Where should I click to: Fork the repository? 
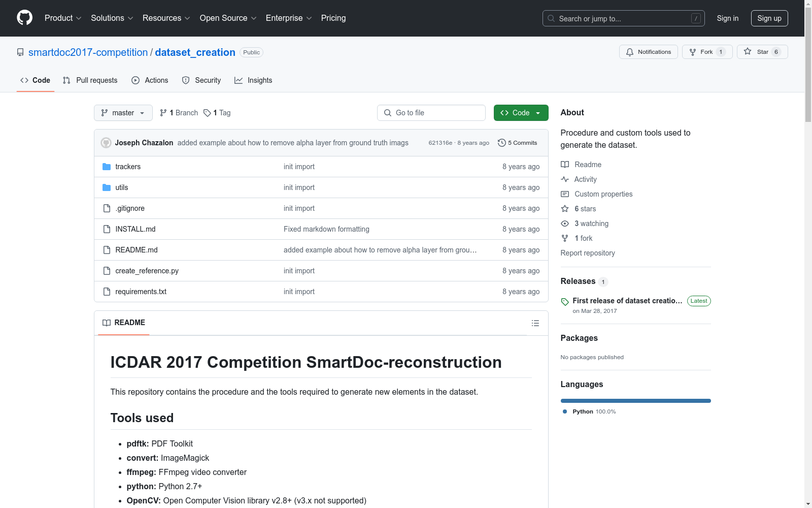[707, 52]
